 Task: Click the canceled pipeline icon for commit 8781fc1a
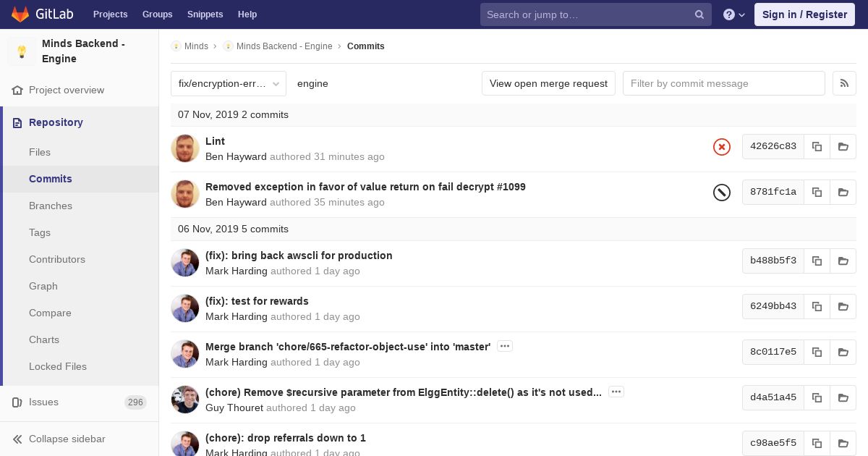722,192
